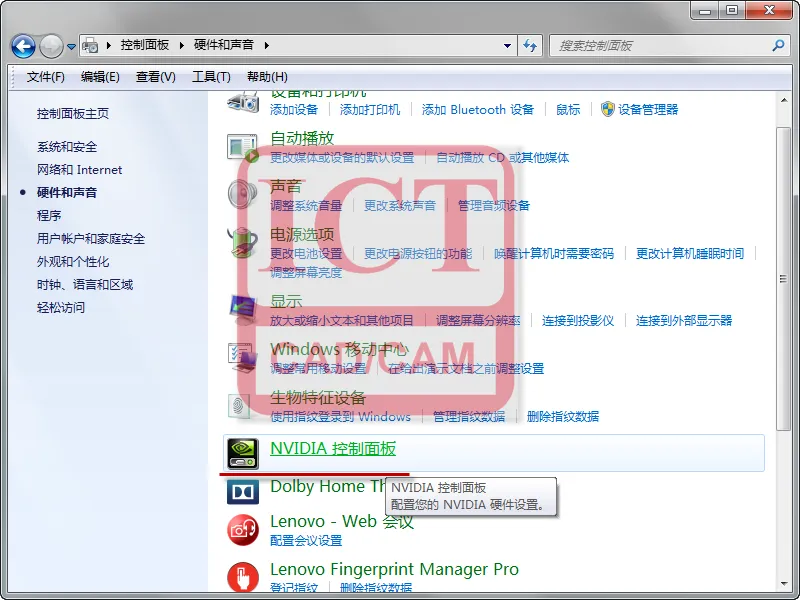Click the 电源选项 battery icon
Image resolution: width=800 pixels, height=600 pixels.
tap(242, 243)
